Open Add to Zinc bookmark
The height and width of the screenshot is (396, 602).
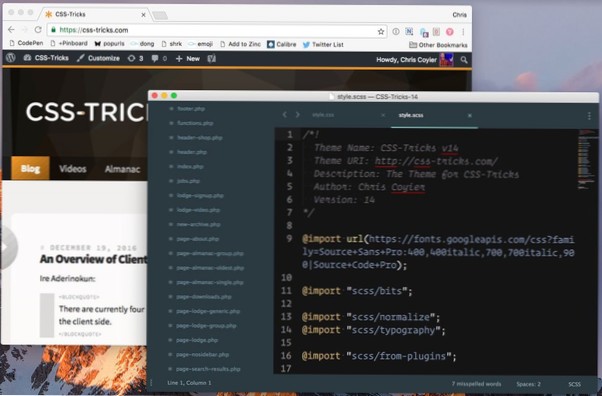pyautogui.click(x=240, y=44)
